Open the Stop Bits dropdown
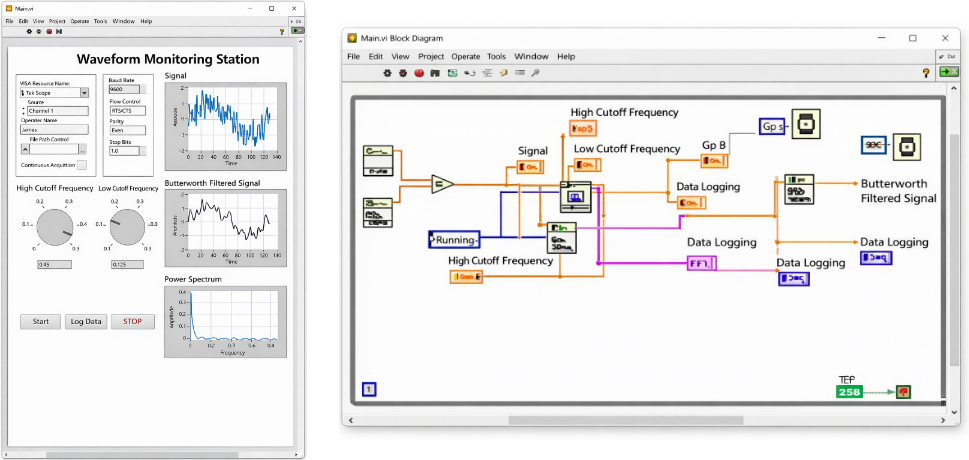Viewport: 969px width, 460px height. pos(141,151)
